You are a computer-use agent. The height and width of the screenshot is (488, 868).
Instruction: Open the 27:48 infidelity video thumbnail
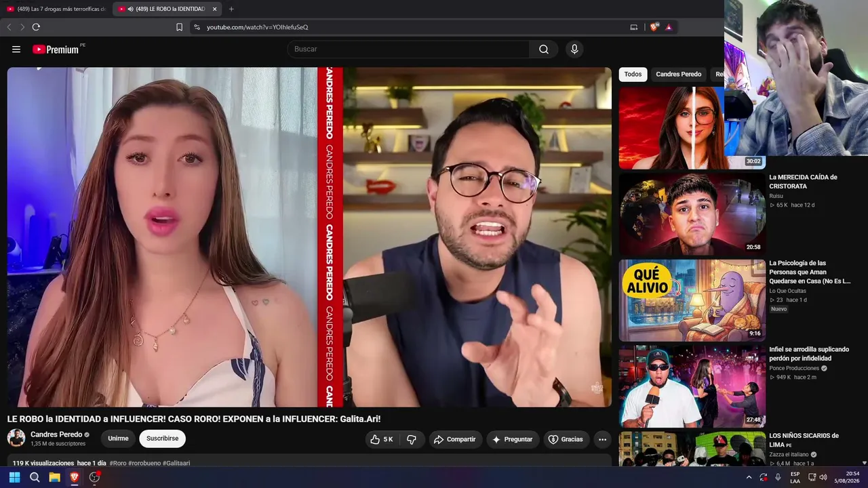[x=692, y=386]
